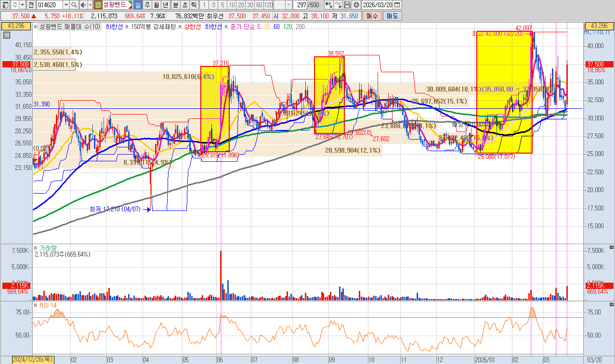The height and width of the screenshot is (364, 615).
Task: Click the speaker sound icon
Action: point(83,5)
